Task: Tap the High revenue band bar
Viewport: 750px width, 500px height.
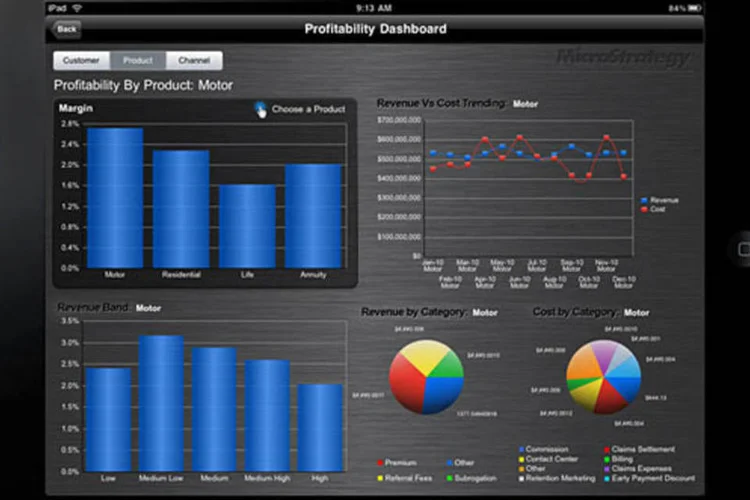Action: pyautogui.click(x=320, y=428)
